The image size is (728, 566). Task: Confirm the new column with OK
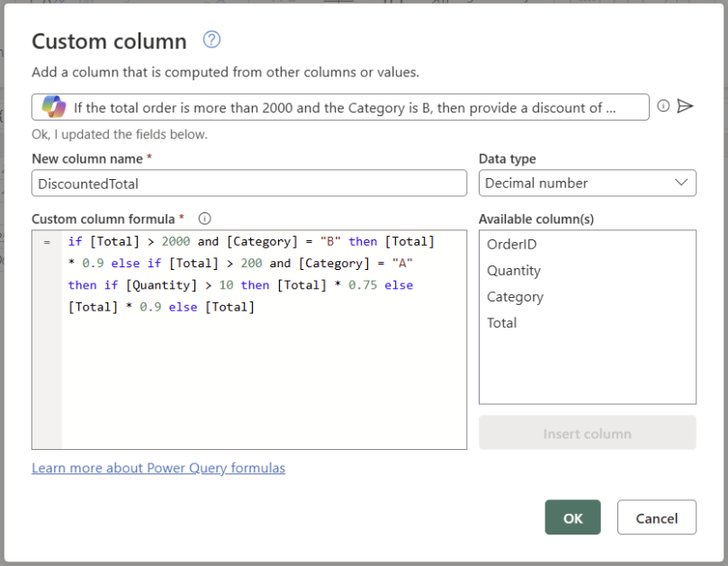[x=572, y=517]
